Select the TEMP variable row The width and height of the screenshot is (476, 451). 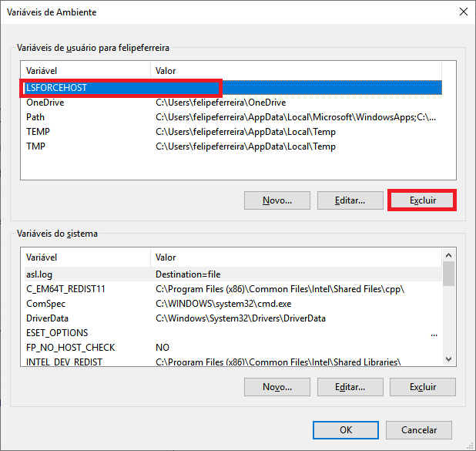(233, 132)
